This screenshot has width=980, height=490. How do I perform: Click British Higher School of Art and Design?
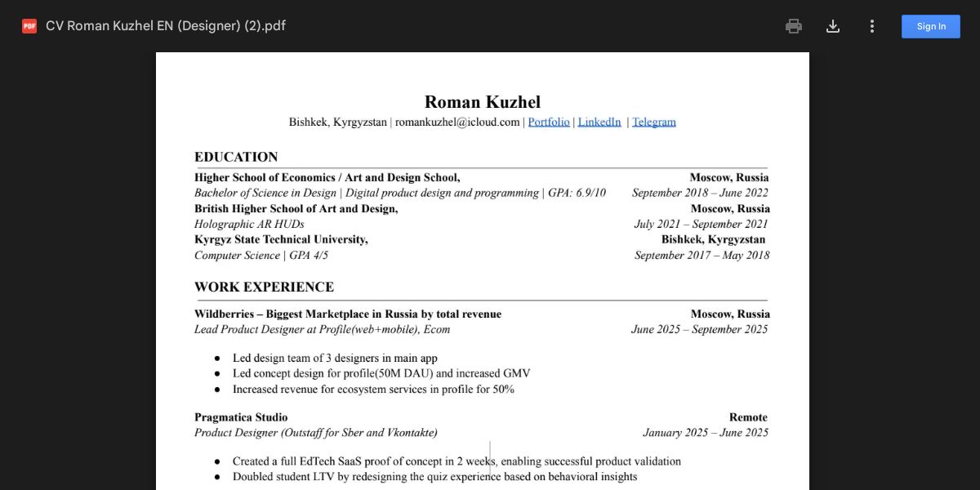(x=296, y=208)
